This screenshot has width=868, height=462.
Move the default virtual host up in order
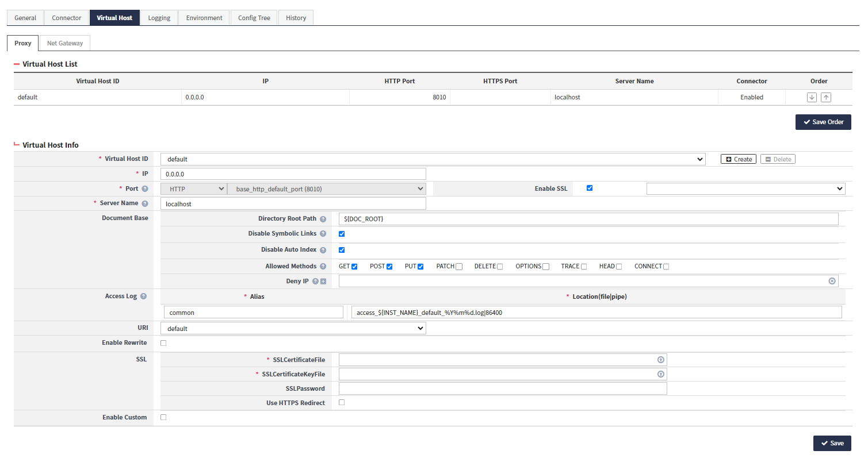pos(826,97)
